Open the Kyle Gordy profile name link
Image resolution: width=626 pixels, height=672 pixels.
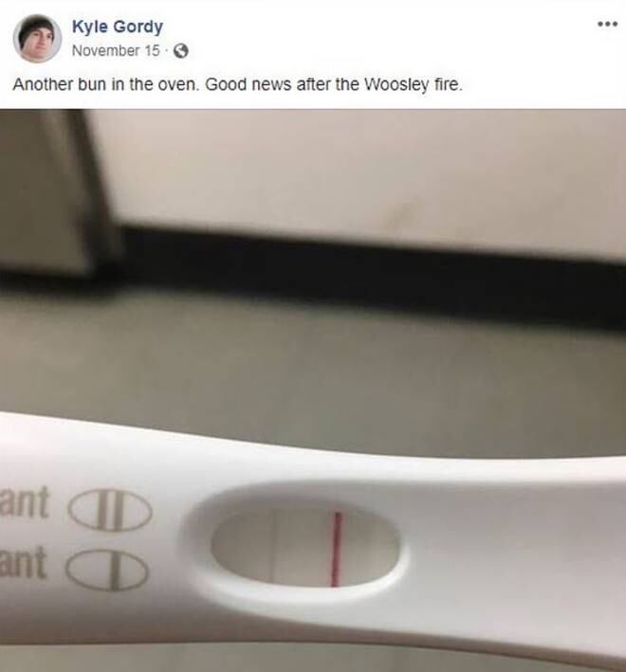click(x=118, y=27)
